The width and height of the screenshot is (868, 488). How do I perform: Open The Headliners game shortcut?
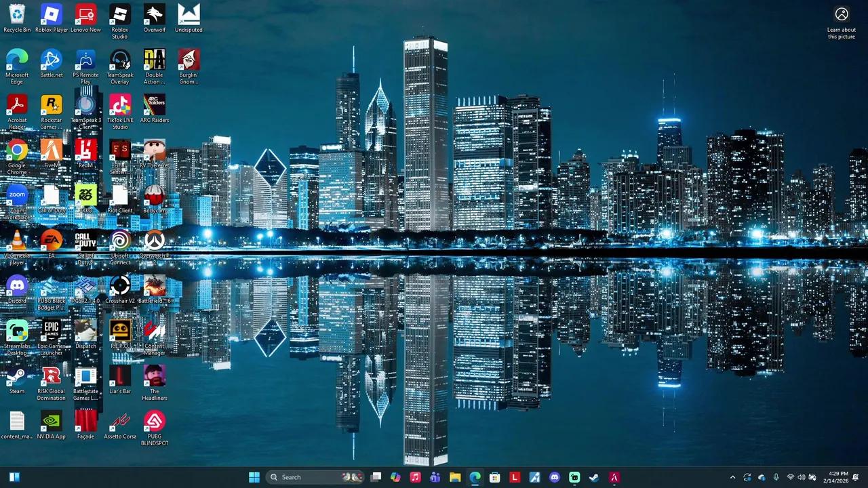coord(154,384)
